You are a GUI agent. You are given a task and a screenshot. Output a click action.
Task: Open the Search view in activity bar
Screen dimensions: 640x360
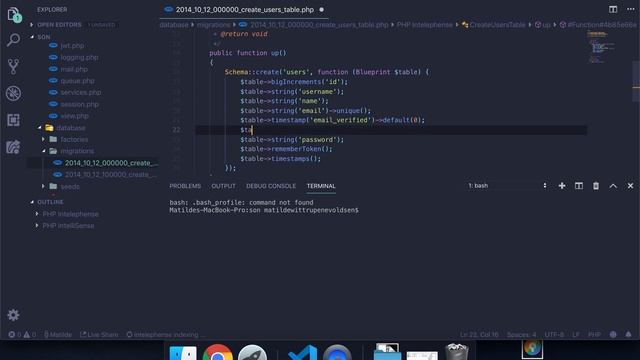point(13,40)
